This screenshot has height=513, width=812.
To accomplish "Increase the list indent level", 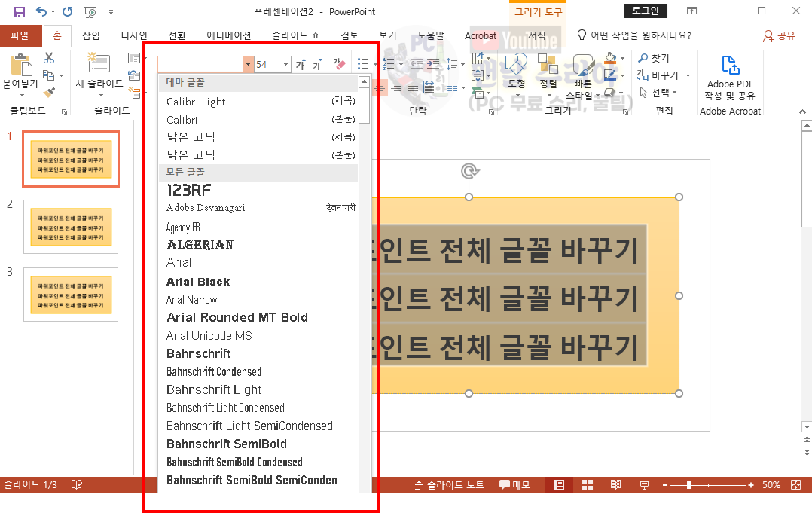I will tap(433, 64).
